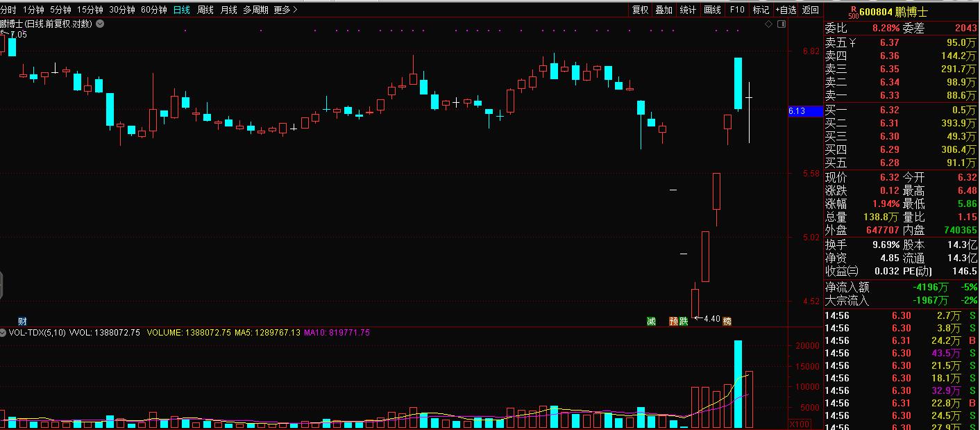This screenshot has height=430, width=980.
Task: Switch to 60分钟 period tab
Action: [153, 10]
